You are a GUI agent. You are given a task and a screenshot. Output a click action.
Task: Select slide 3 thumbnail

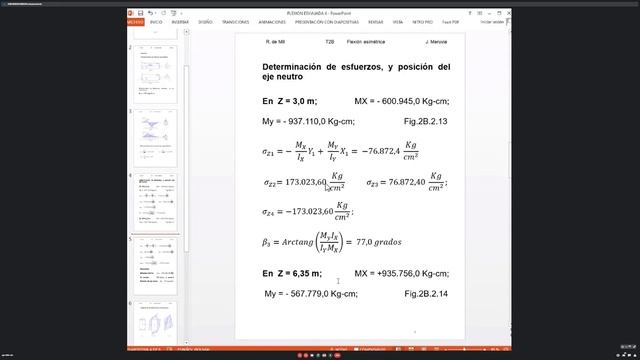(156, 138)
